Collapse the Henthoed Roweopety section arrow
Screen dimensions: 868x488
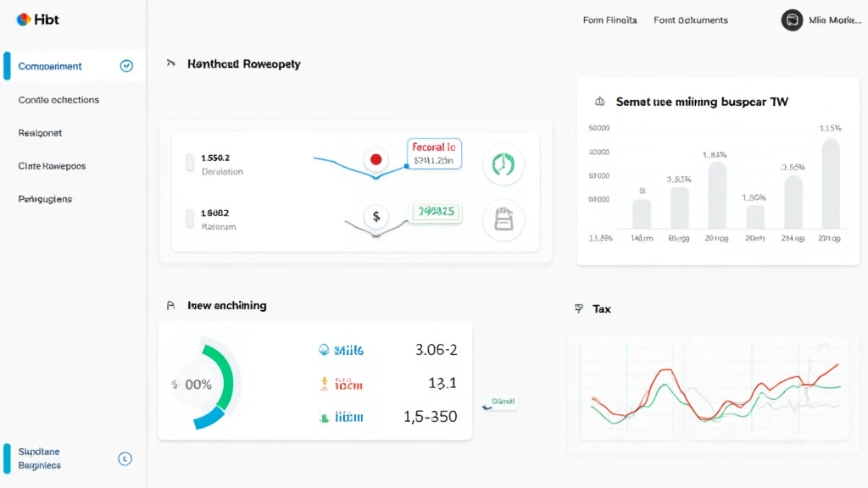tap(170, 64)
